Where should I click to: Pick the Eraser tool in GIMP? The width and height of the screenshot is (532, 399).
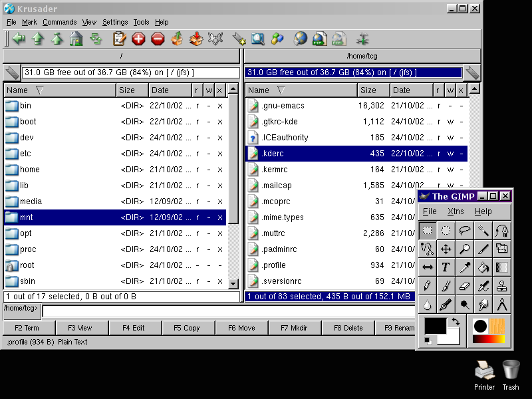(465, 286)
